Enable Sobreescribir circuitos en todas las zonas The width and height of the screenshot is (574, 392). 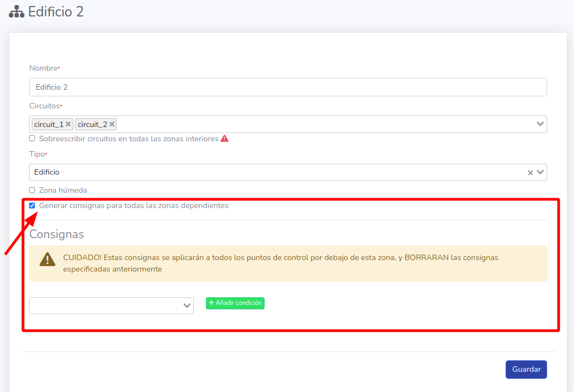32,139
